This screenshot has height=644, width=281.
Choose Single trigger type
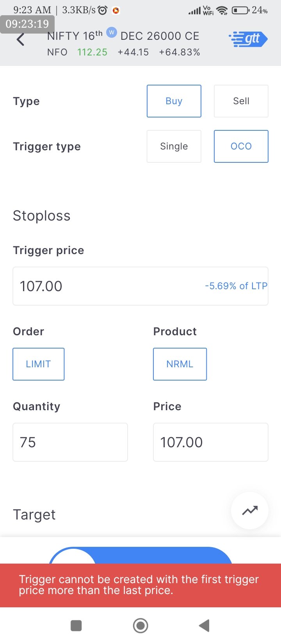click(x=174, y=146)
